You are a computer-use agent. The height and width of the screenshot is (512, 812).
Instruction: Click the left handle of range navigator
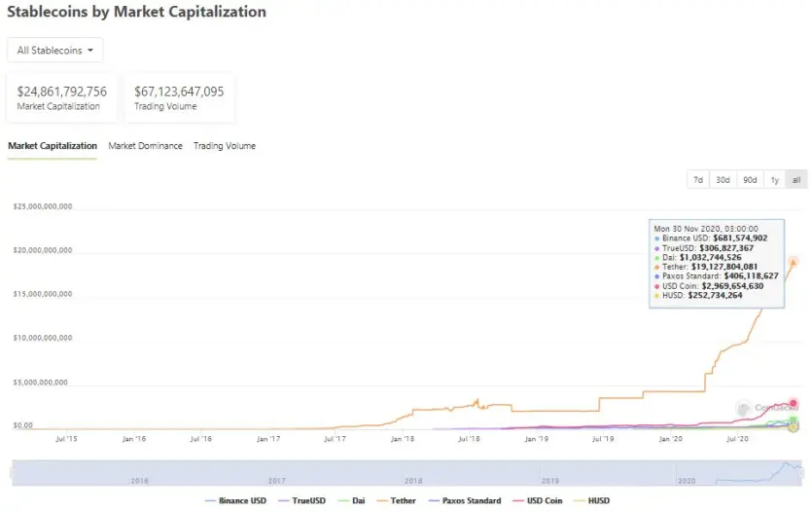(x=13, y=473)
